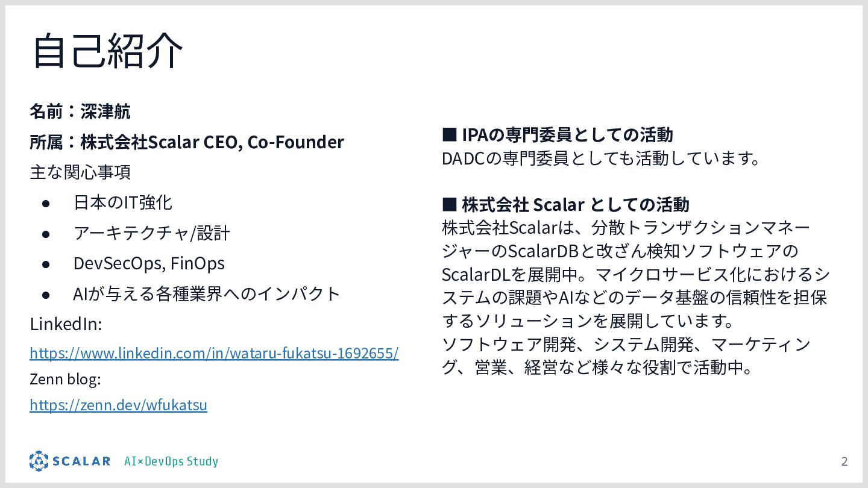Click the SCALAR wordmark in footer
The width and height of the screenshot is (868, 488).
click(81, 461)
